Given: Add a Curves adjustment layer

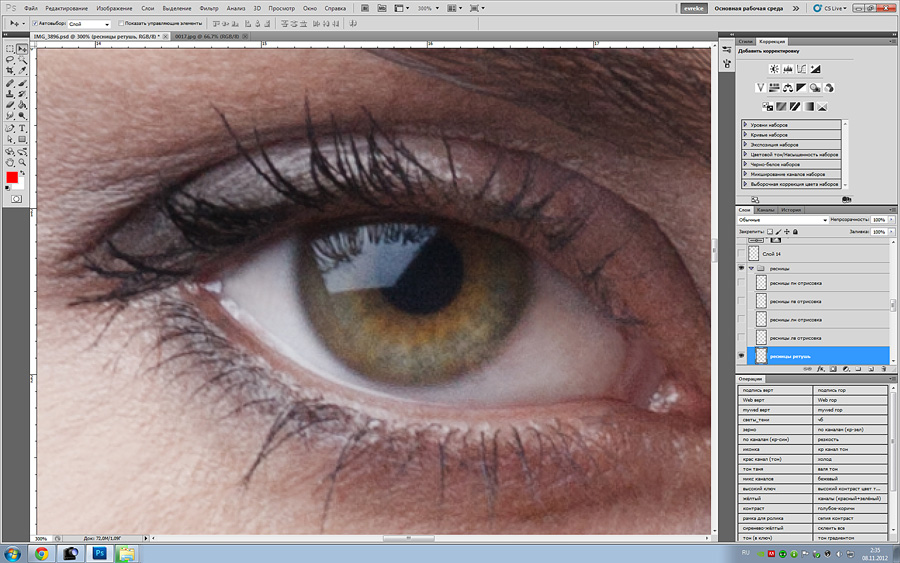Looking at the screenshot, I should tap(801, 69).
